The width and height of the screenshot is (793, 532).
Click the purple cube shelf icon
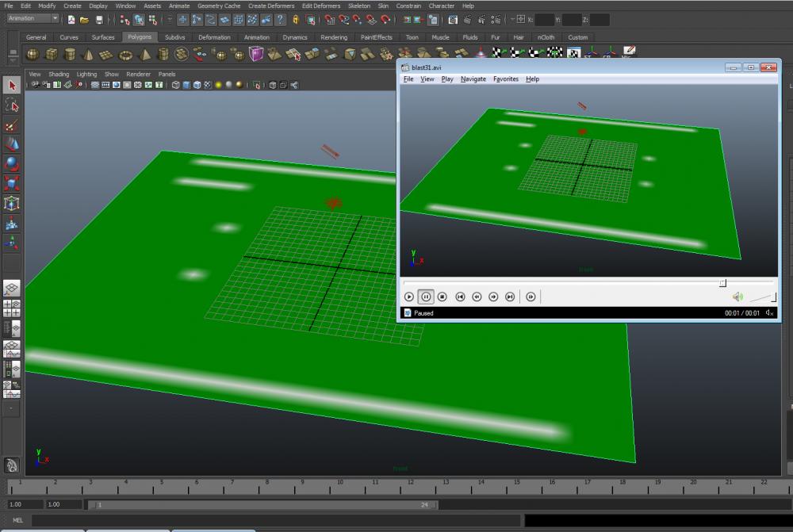click(256, 54)
